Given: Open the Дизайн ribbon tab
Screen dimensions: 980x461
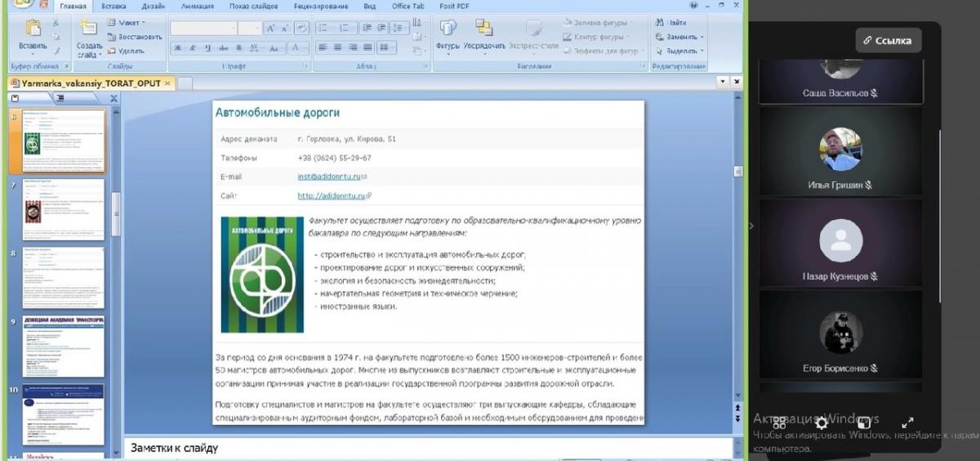Looking at the screenshot, I should pos(154,6).
